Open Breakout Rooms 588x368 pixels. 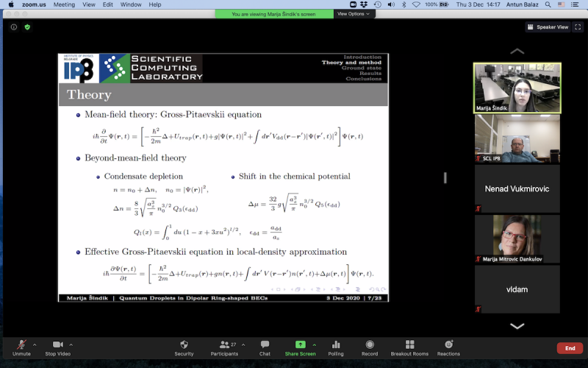(408, 344)
